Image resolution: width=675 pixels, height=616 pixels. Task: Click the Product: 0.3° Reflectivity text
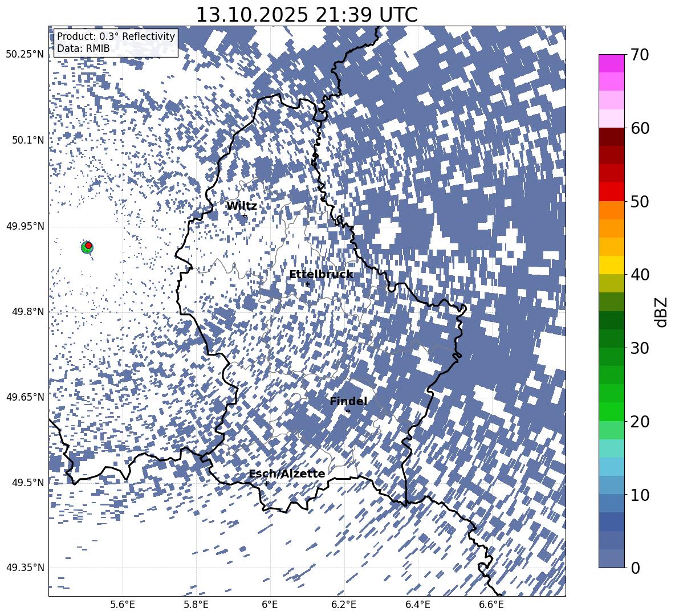[x=116, y=36]
